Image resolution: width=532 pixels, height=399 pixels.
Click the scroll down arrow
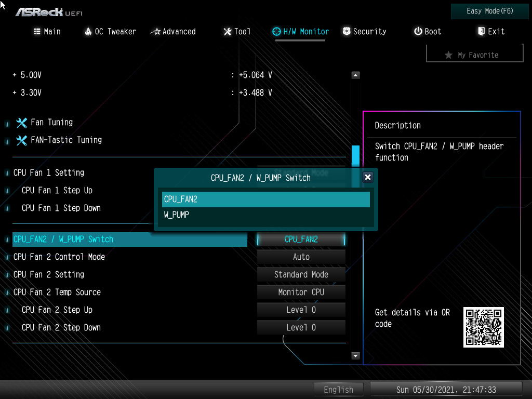(355, 356)
